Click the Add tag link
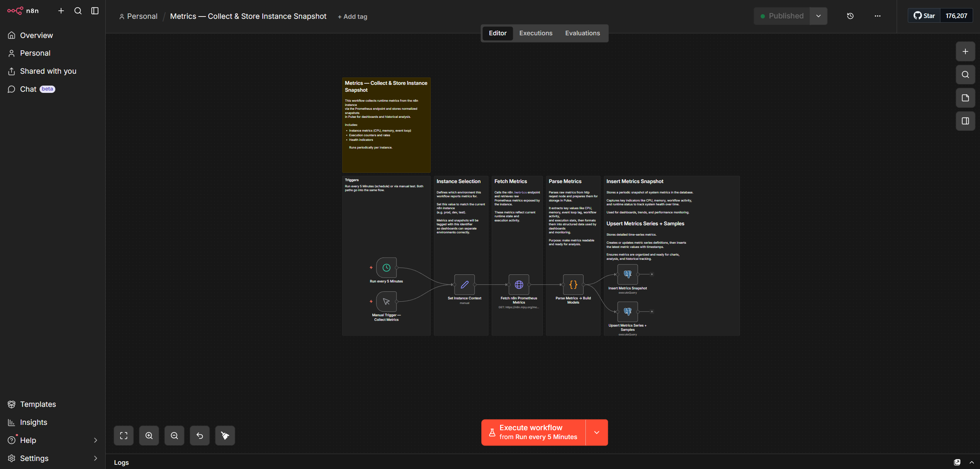 pyautogui.click(x=352, y=17)
